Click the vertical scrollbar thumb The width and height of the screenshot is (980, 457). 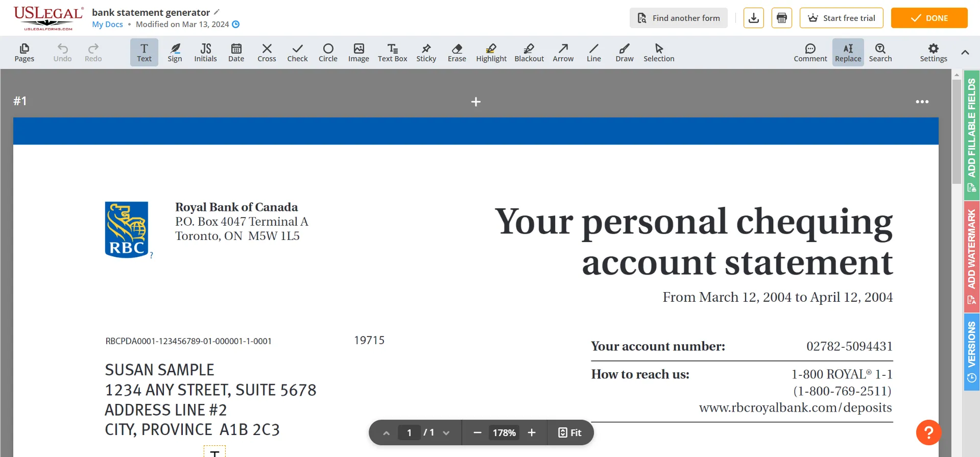pyautogui.click(x=957, y=132)
